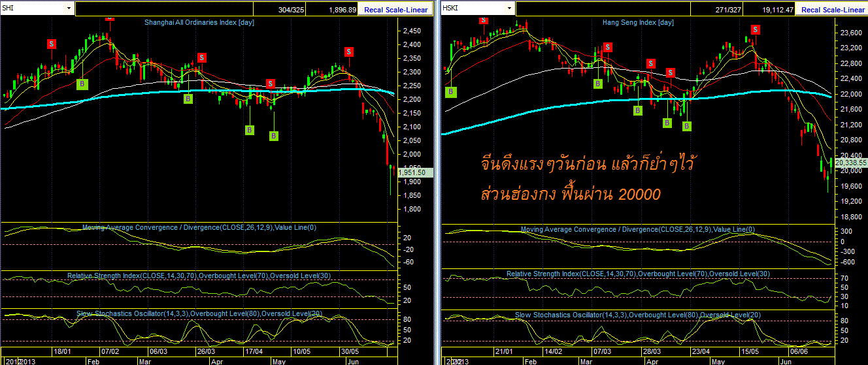
Task: Click the 17/04 date label on Shanghai axis
Action: tap(254, 351)
